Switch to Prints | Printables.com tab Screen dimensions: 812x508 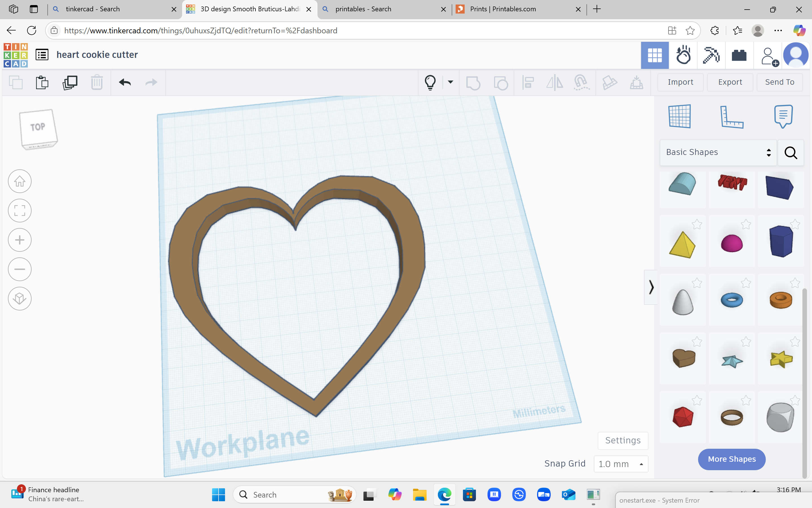coord(519,9)
